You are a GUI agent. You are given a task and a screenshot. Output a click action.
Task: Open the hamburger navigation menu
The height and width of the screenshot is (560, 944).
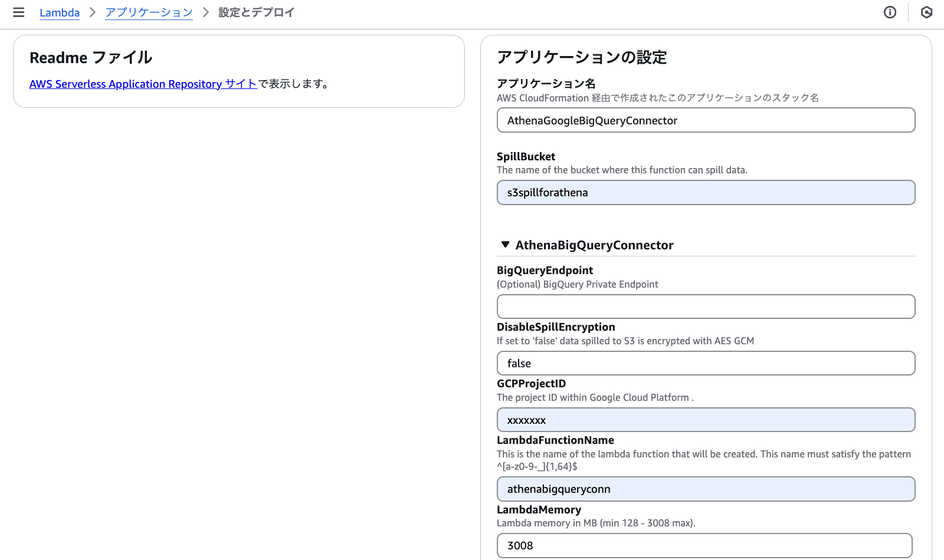click(x=19, y=12)
